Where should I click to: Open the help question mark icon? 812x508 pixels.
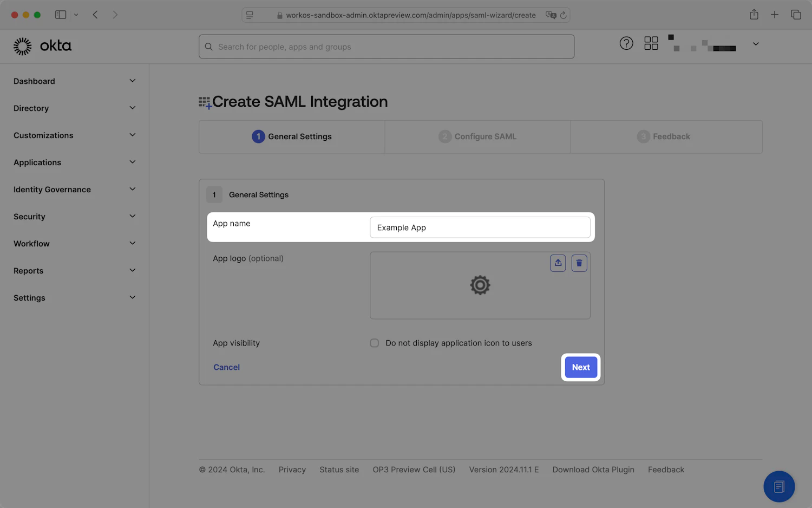[x=626, y=43]
